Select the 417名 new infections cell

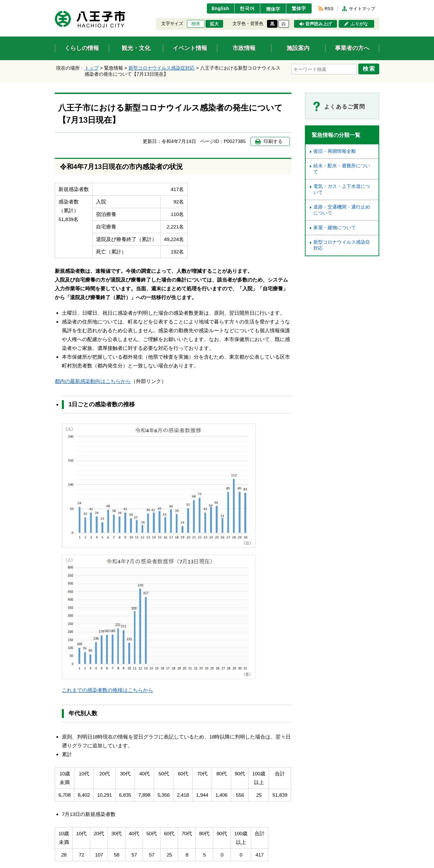(x=140, y=189)
